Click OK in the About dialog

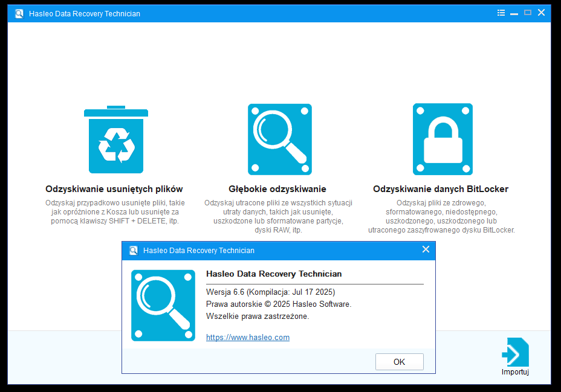(x=399, y=362)
